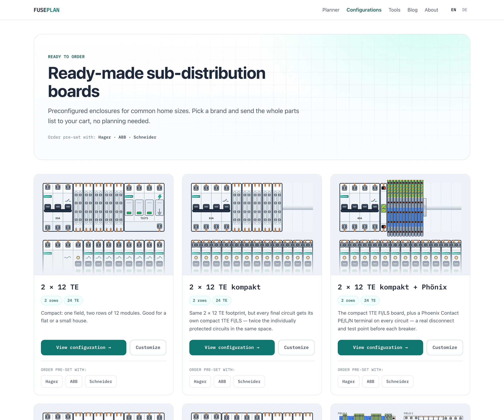Click "2 rows" badge on kompakt card
The width and height of the screenshot is (504, 420).
pos(200,300)
